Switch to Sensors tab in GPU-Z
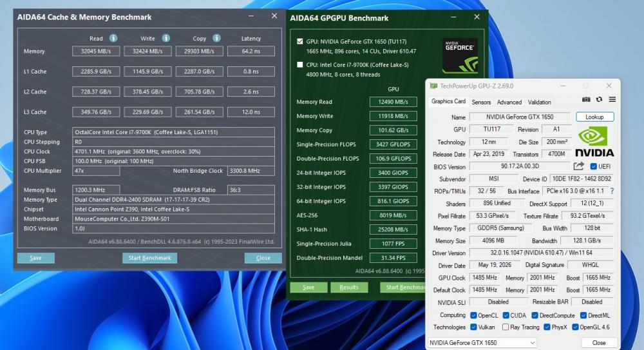This screenshot has height=350, width=644. (x=481, y=102)
